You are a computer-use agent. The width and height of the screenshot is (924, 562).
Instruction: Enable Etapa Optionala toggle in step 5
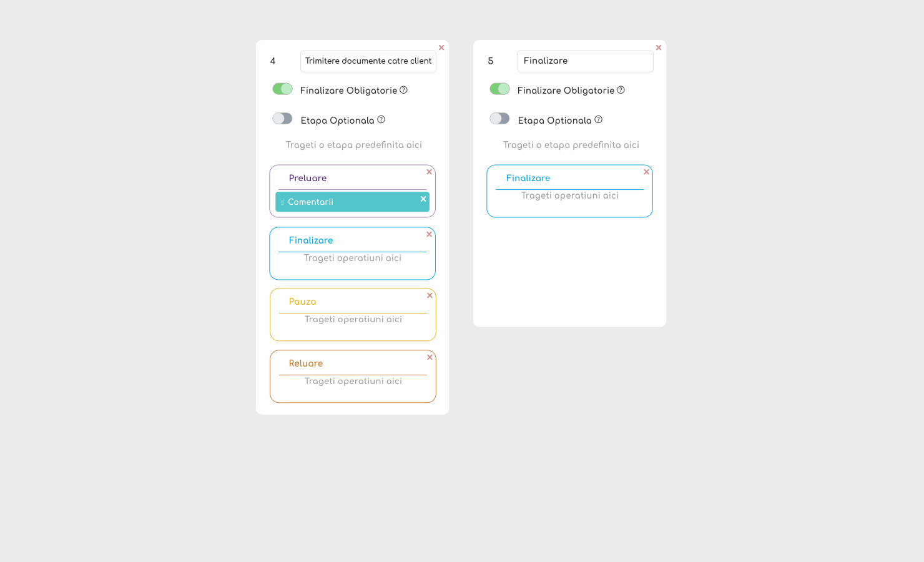pyautogui.click(x=499, y=119)
